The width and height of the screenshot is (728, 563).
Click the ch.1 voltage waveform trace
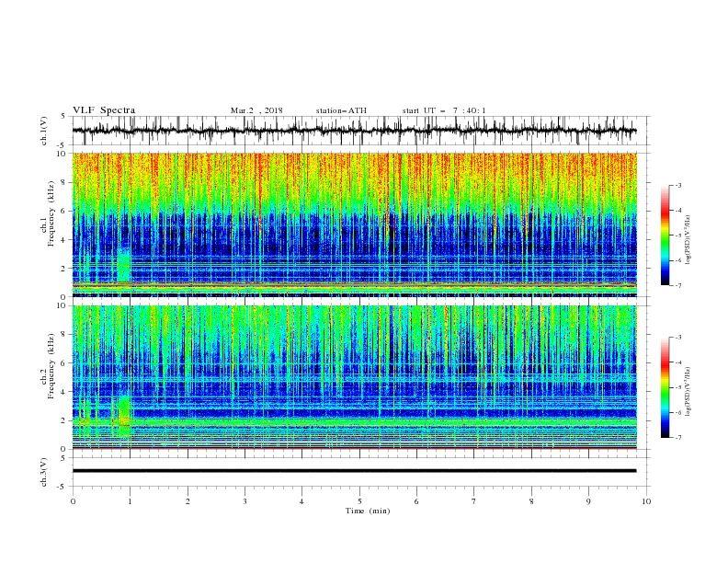354,131
